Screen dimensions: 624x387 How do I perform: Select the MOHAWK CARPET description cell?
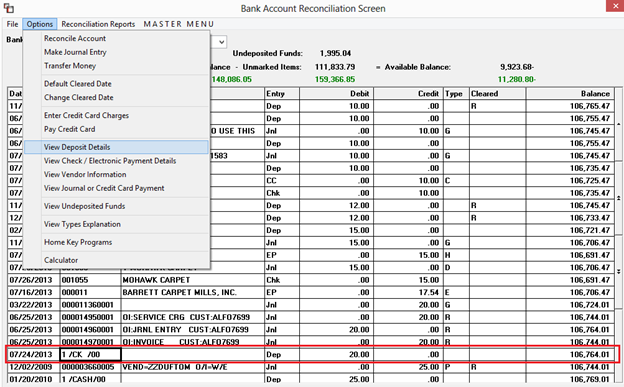(193, 280)
